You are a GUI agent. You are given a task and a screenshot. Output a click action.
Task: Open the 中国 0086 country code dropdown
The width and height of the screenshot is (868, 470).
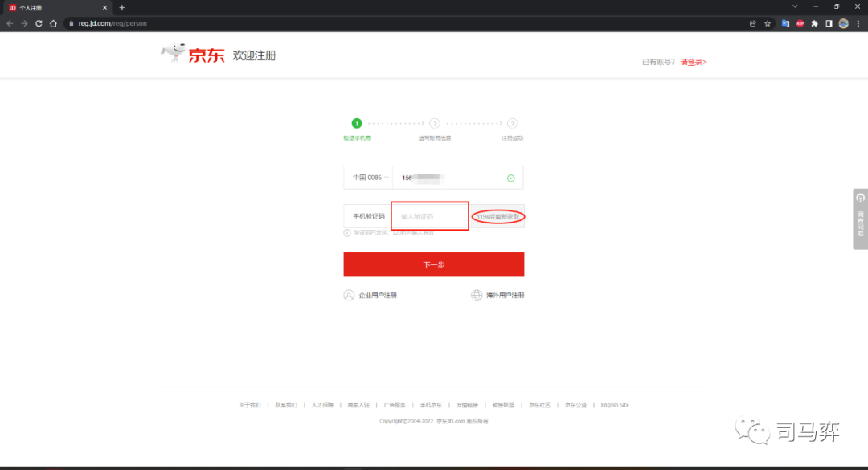[x=368, y=178]
